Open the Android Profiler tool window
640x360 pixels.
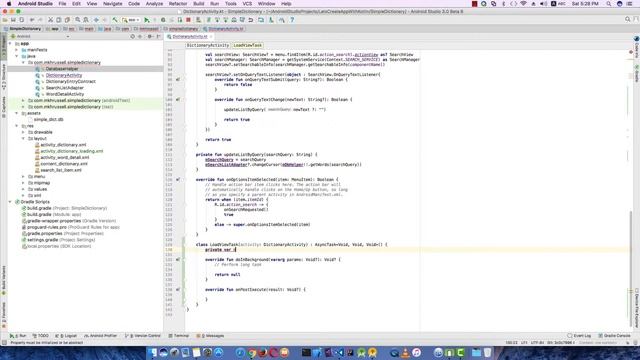100,336
